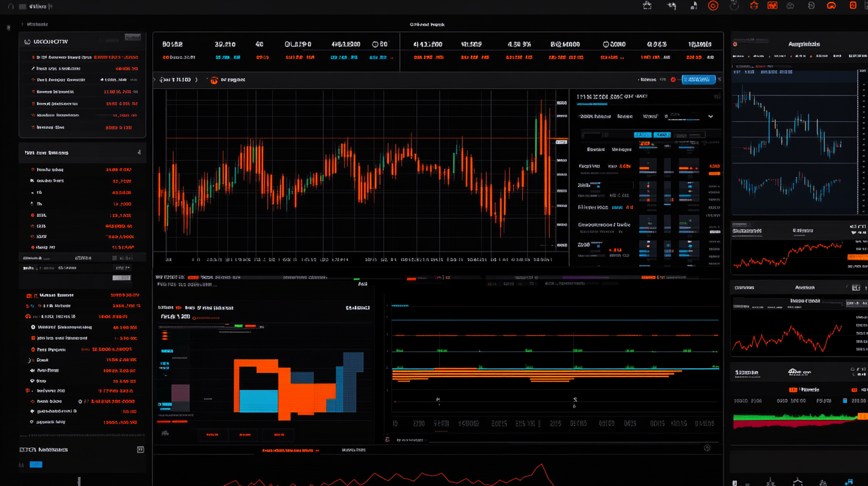Collapse the right-side panel using its chevron
The image size is (868, 486).
(x=720, y=79)
